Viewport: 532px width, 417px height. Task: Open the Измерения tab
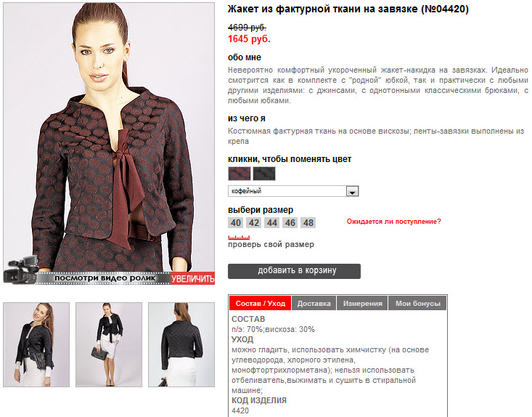point(362,303)
